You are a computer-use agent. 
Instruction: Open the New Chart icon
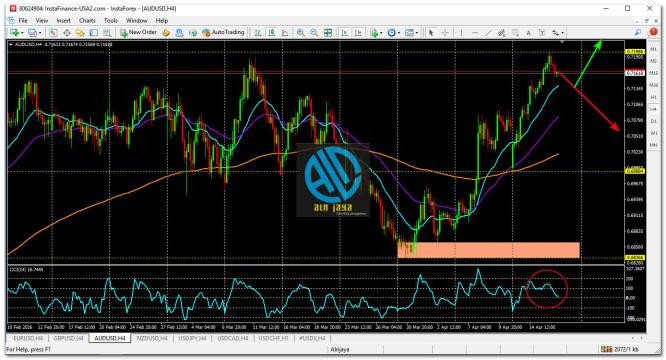[x=14, y=33]
